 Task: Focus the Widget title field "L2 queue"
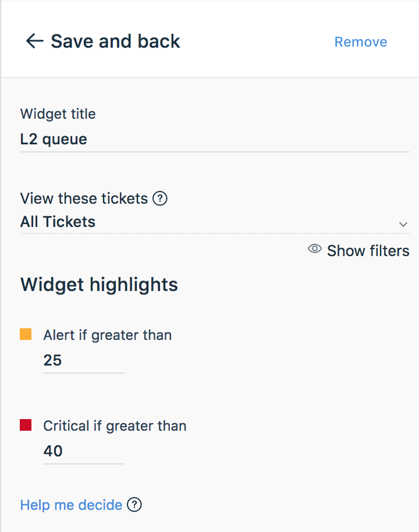pyautogui.click(x=215, y=140)
